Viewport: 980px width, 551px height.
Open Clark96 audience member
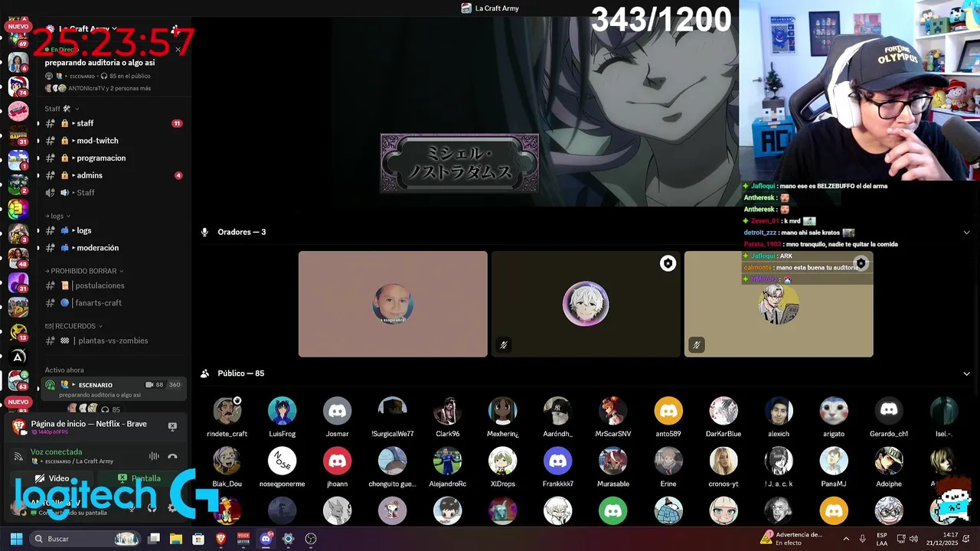447,417
